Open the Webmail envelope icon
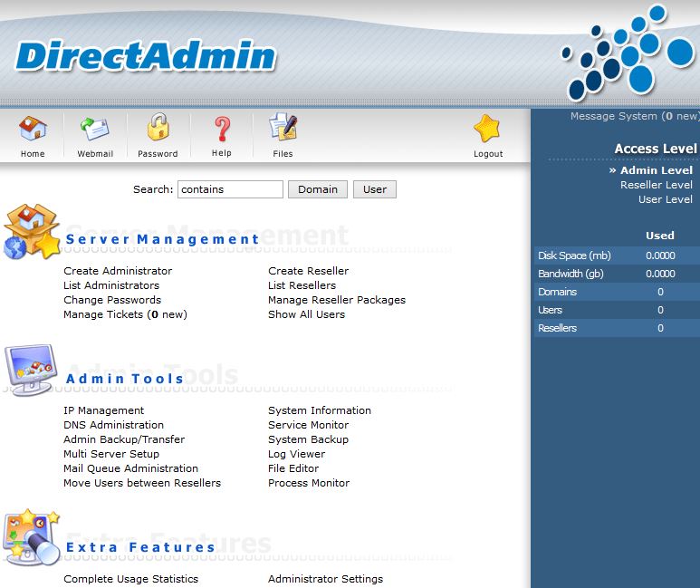 click(x=95, y=129)
